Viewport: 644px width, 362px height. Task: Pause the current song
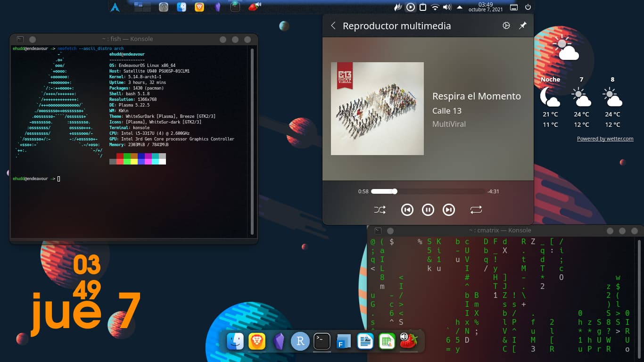428,210
